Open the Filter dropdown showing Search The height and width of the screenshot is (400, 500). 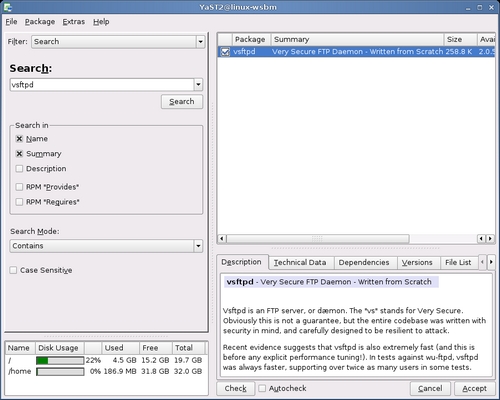118,42
